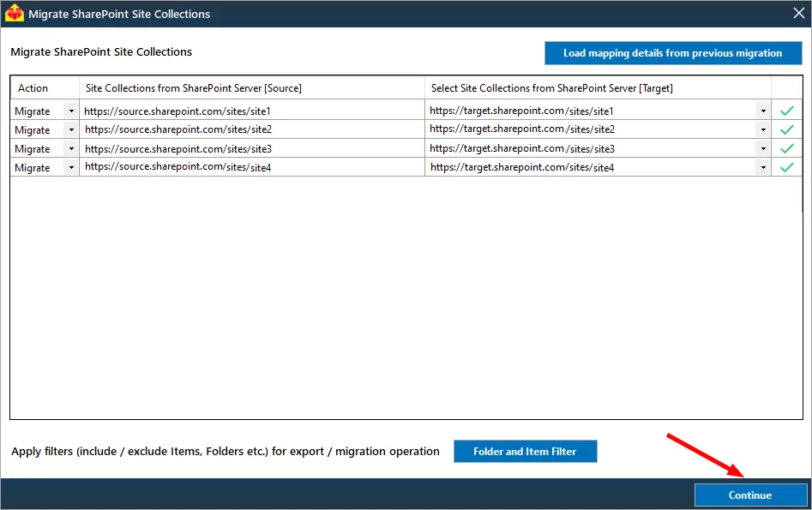Open Action dropdown for site4 row
This screenshot has width=812, height=510.
point(71,167)
